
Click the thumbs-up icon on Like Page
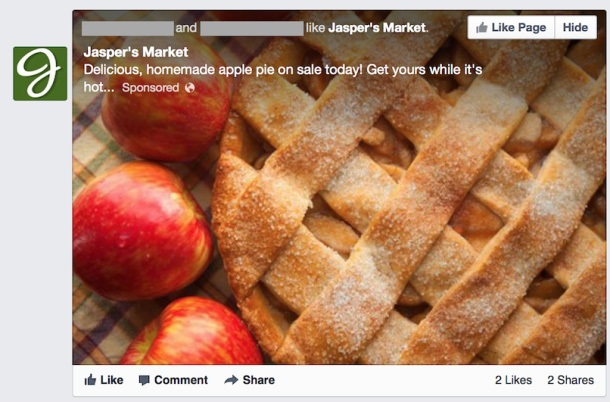point(482,28)
